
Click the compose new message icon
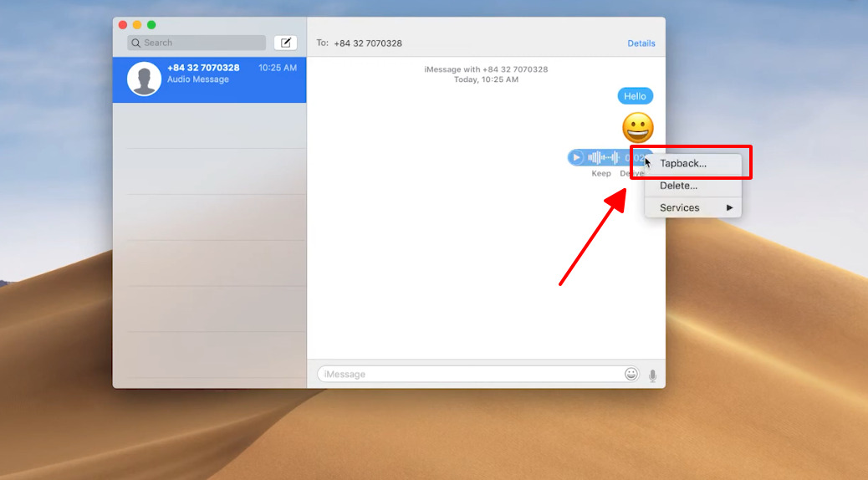(286, 43)
